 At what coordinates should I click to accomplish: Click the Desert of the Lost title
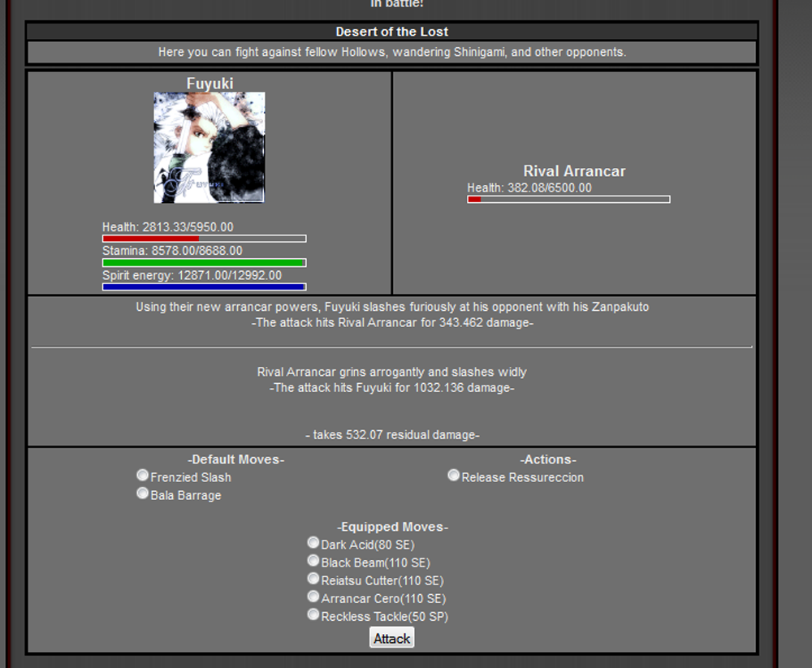392,32
